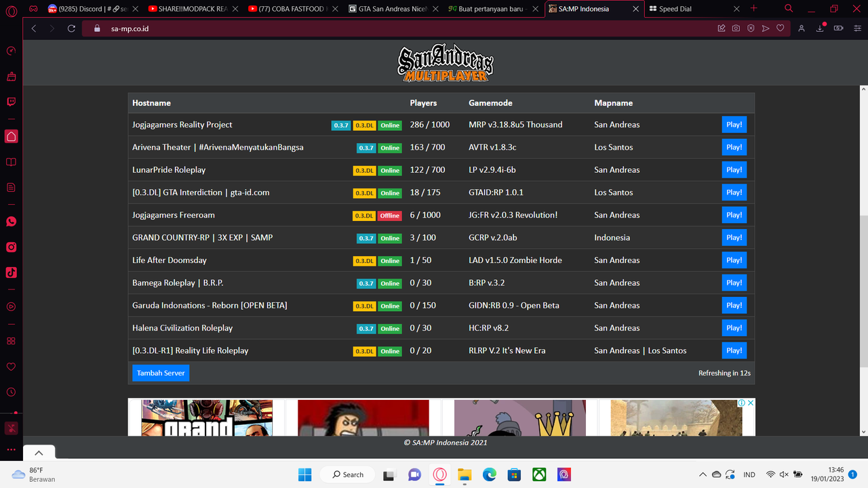Image resolution: width=868 pixels, height=488 pixels.
Task: Open Microsoft Edge from taskbar
Action: pos(489,474)
